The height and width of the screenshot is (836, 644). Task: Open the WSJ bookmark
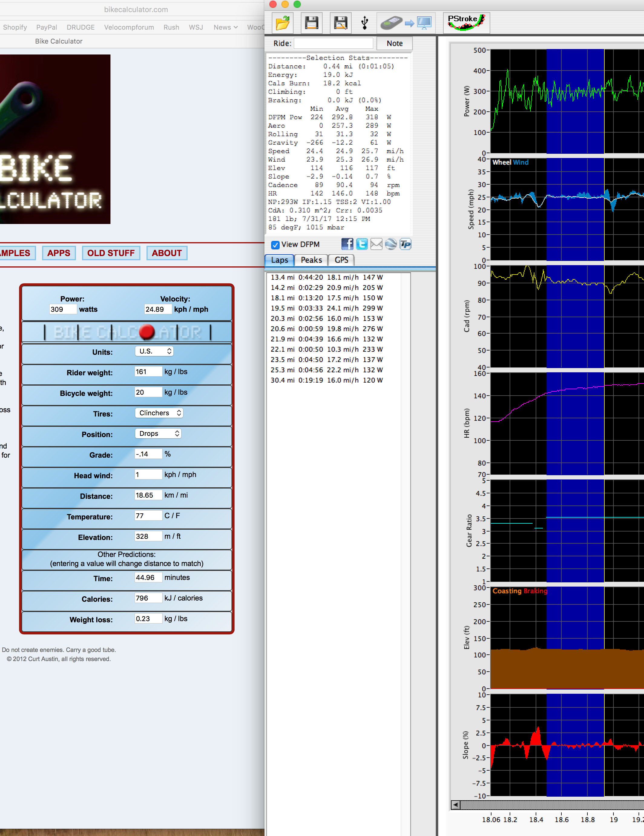(196, 27)
